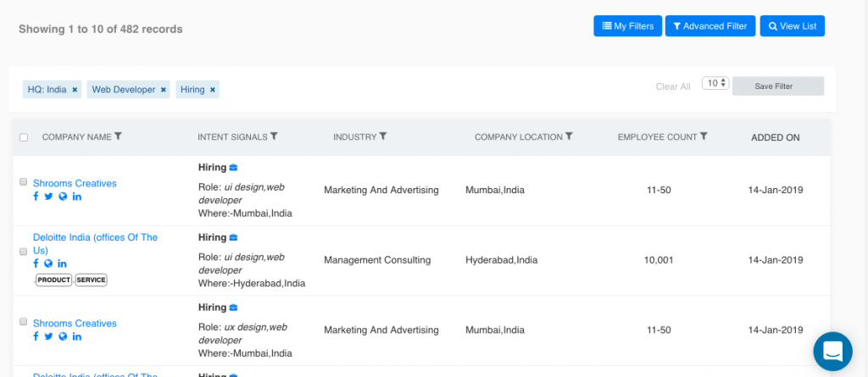
Task: Open the Advanced Filter panel
Action: click(x=710, y=26)
